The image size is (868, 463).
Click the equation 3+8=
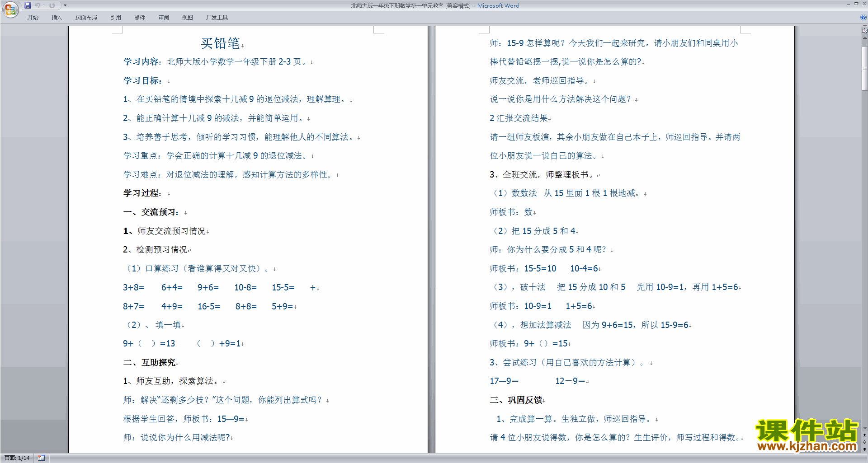coord(133,288)
